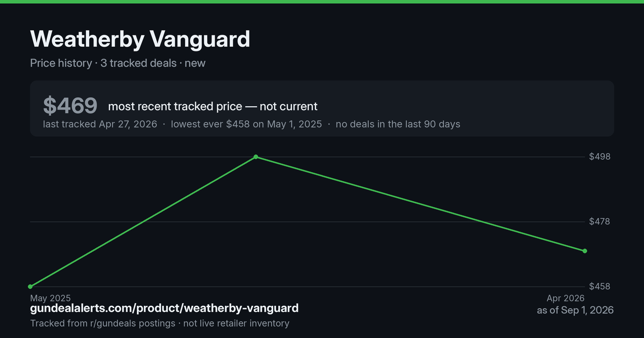Image resolution: width=644 pixels, height=338 pixels.
Task: Click 'no deals in the last 90 days'
Action: [x=398, y=124]
